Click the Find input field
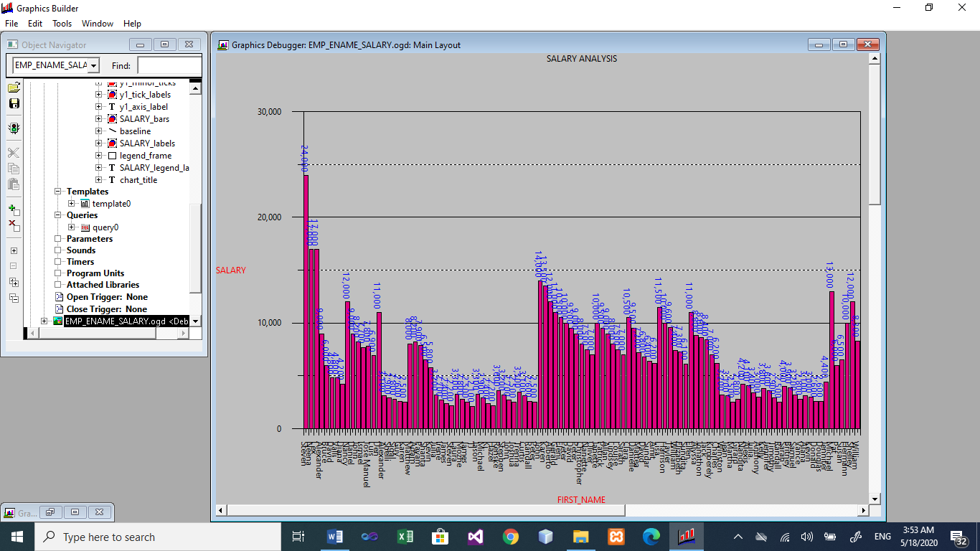 pyautogui.click(x=169, y=66)
